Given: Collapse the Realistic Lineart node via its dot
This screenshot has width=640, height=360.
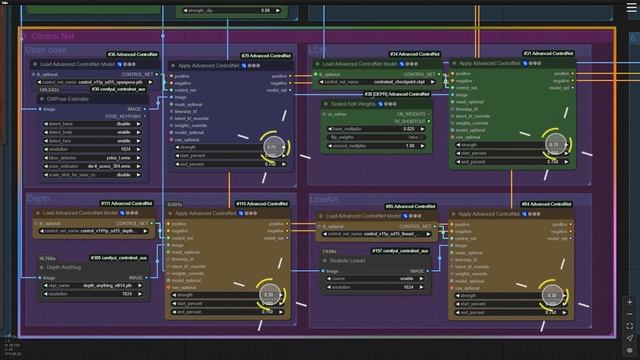Looking at the screenshot, I should pos(325,260).
